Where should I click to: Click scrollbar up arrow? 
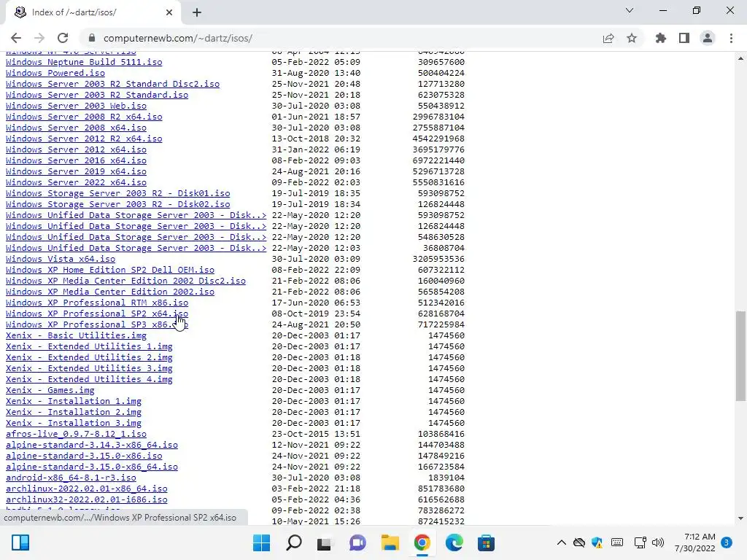[x=740, y=58]
